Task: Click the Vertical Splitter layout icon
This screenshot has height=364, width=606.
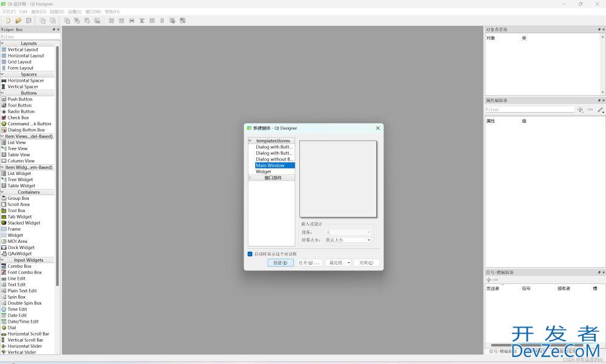Action: [x=142, y=21]
